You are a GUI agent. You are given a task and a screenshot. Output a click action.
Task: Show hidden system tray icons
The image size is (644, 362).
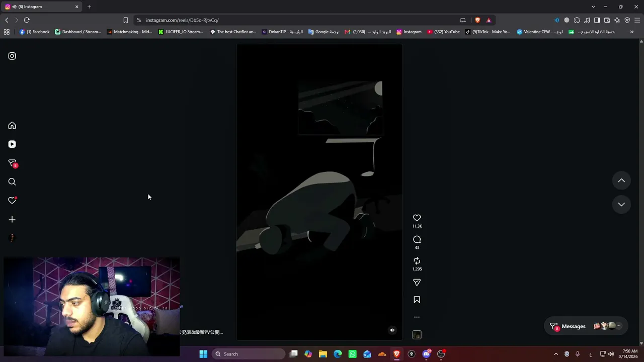point(556,354)
